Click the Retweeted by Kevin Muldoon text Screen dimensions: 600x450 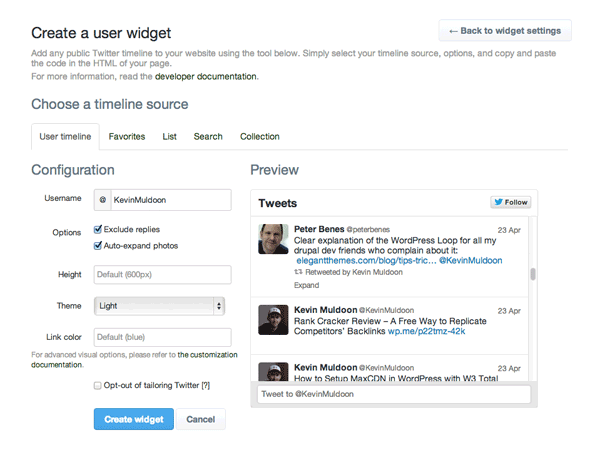pyautogui.click(x=354, y=272)
